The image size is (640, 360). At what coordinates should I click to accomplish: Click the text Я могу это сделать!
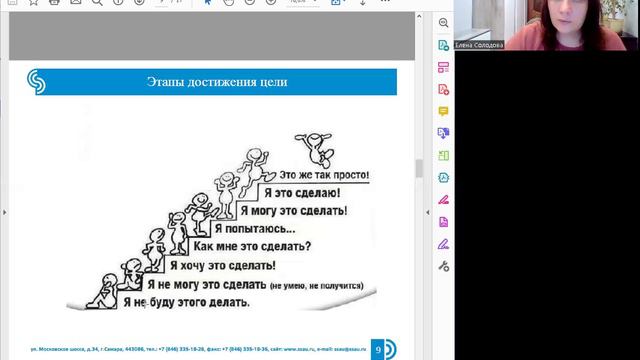(294, 211)
